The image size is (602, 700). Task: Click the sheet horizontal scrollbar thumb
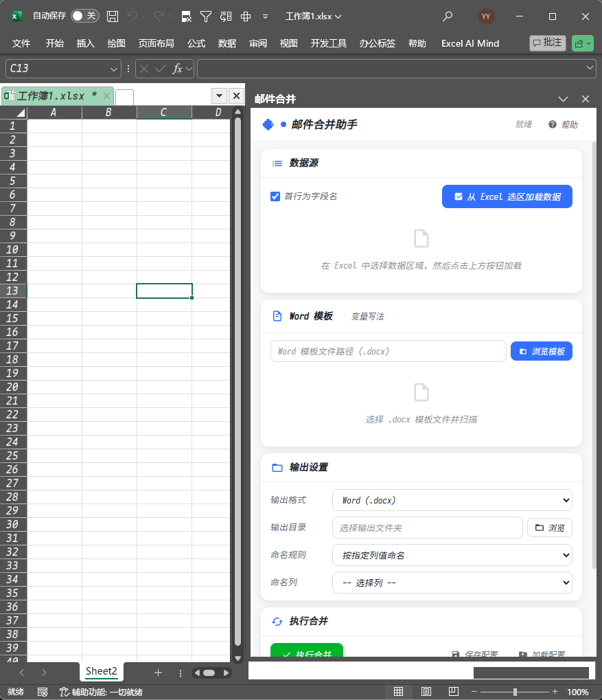[x=209, y=673]
